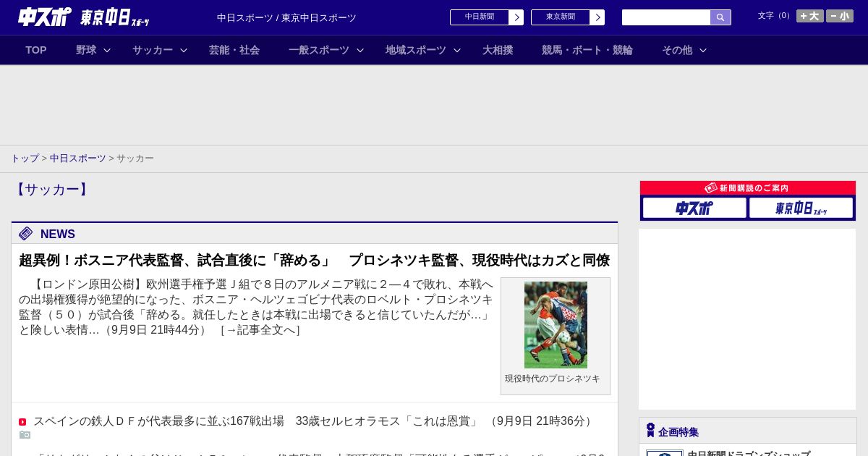Expand the 一般スポーツ dropdown chevron
868x456 pixels.
click(360, 50)
